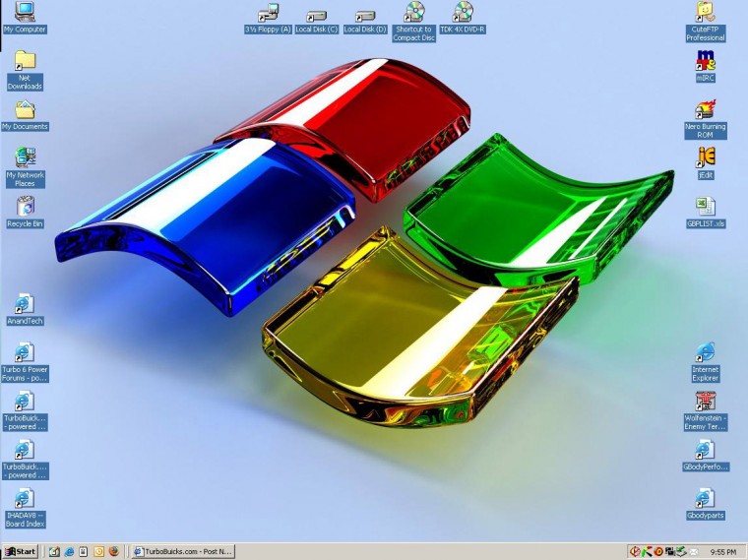Viewport: 748px width, 560px height.
Task: Launch the jEdit shortcut
Action: point(706,163)
